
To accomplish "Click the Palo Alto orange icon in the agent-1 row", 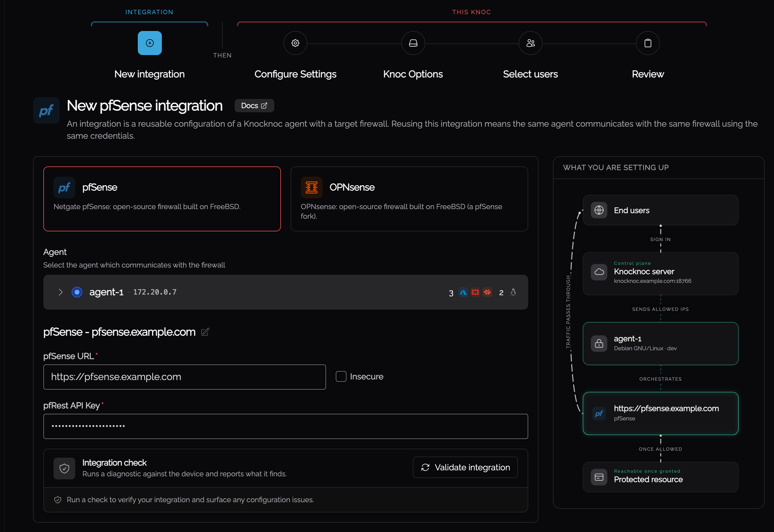I will click(x=487, y=292).
